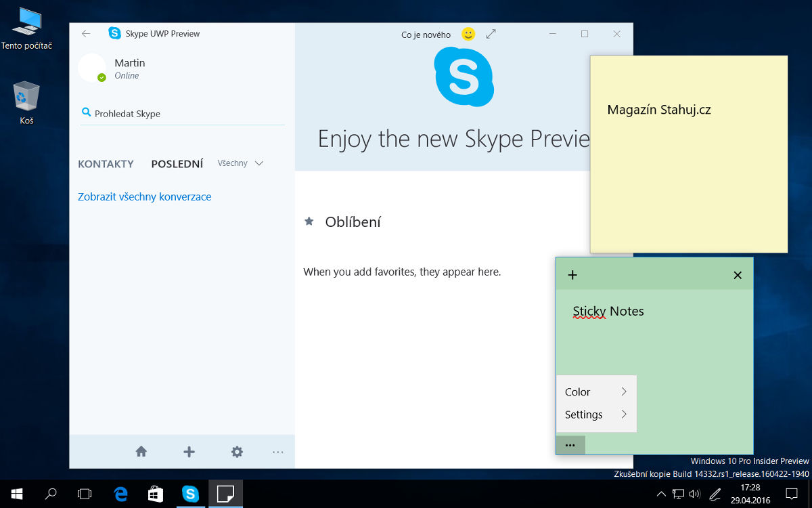Open Task View on the taskbar

(85, 494)
